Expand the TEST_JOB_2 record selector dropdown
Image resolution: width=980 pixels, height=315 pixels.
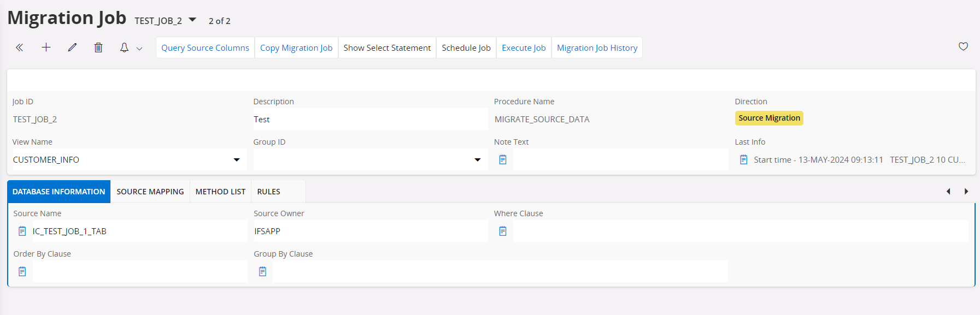coord(192,20)
